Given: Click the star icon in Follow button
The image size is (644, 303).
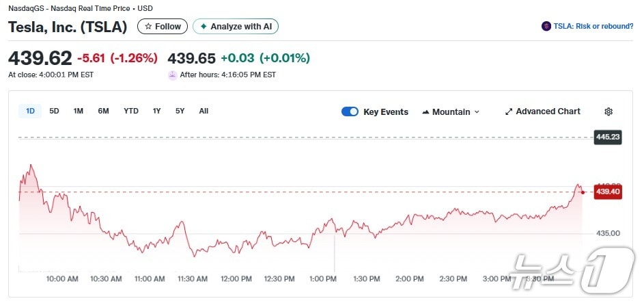Looking at the screenshot, I should [148, 27].
